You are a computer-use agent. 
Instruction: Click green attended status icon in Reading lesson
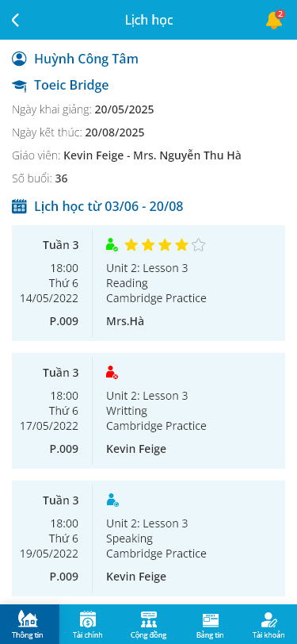click(112, 245)
